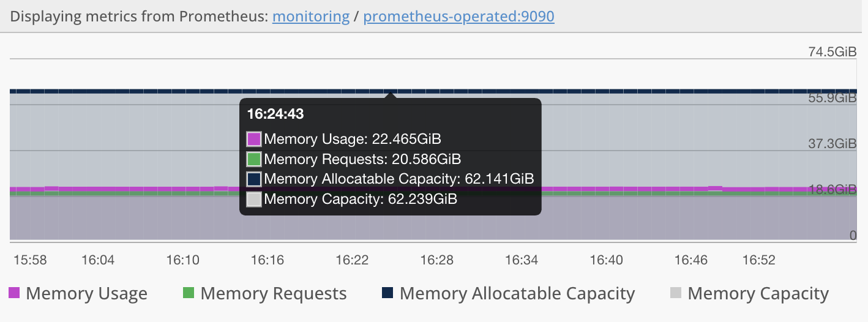Screen dimensions: 868x322
Task: Toggle Memory Requests series in bottom legend
Action: point(273,294)
